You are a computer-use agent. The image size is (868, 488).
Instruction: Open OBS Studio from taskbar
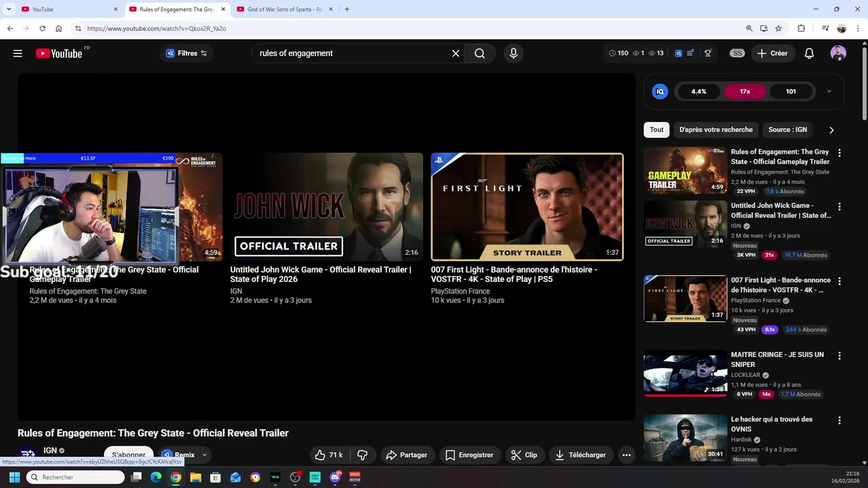[295, 477]
